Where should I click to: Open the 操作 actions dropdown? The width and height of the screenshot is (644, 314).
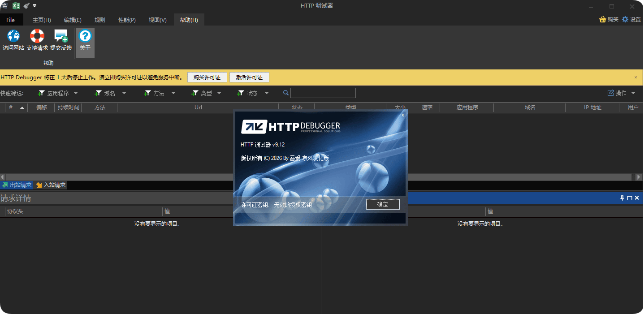633,93
